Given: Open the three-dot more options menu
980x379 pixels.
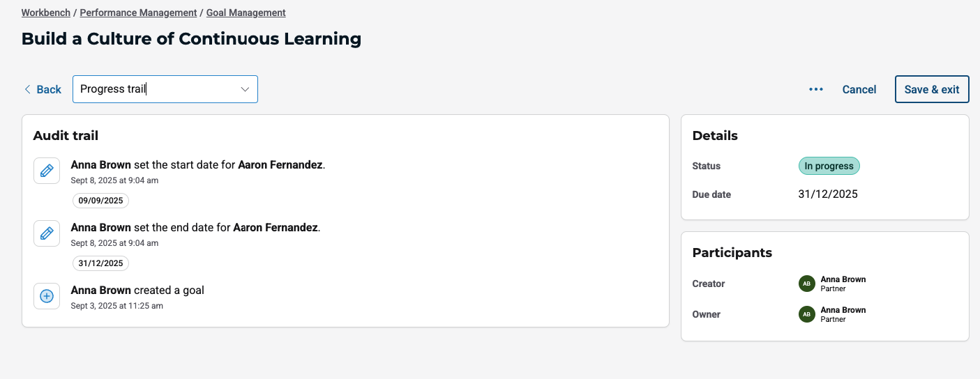Looking at the screenshot, I should [x=816, y=89].
